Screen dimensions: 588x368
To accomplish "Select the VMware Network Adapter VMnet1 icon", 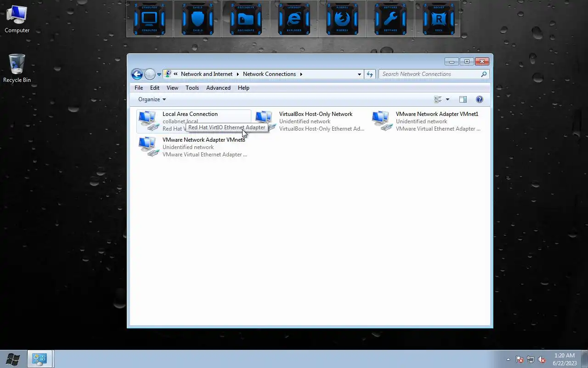I will click(382, 121).
